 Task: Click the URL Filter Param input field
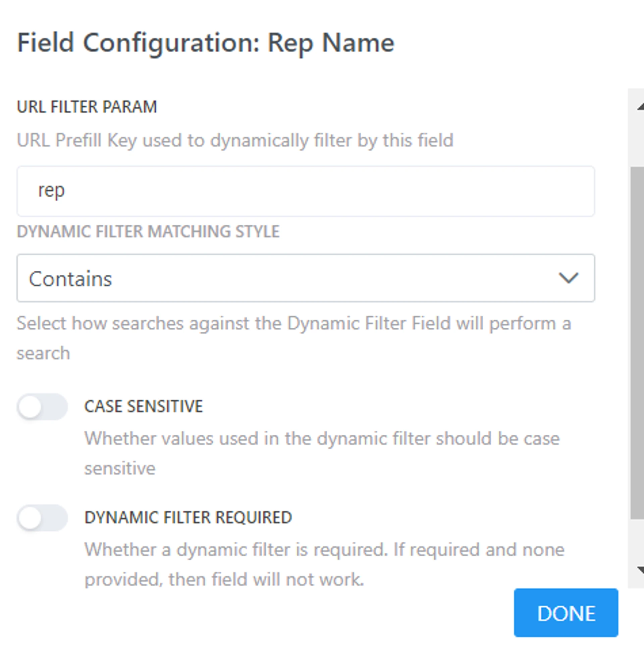point(306,191)
